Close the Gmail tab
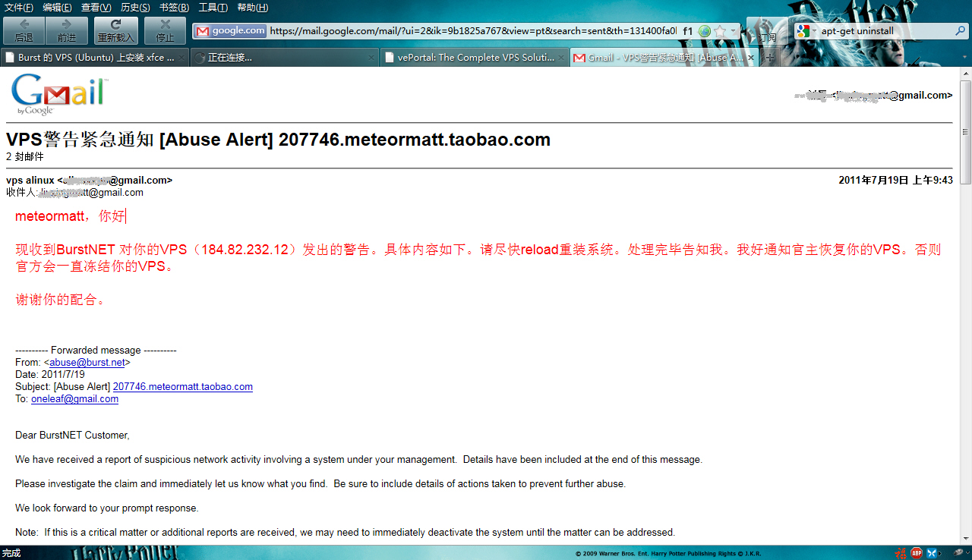Image resolution: width=972 pixels, height=560 pixels. (x=751, y=58)
